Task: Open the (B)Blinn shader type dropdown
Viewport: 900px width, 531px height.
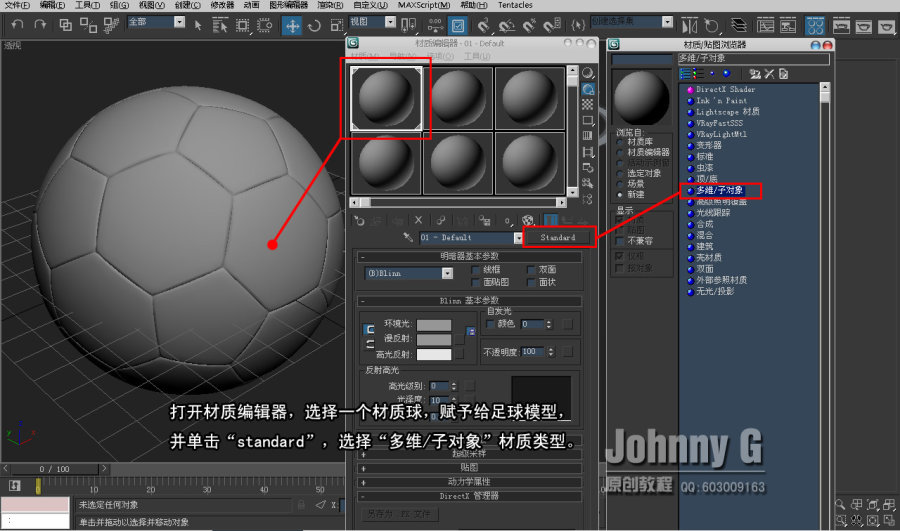Action: pyautogui.click(x=447, y=274)
